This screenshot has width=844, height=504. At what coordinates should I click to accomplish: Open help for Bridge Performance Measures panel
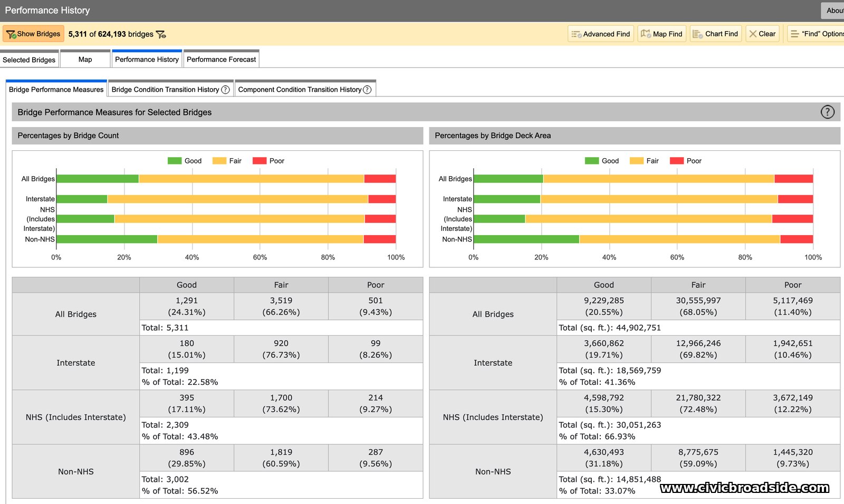pos(828,112)
